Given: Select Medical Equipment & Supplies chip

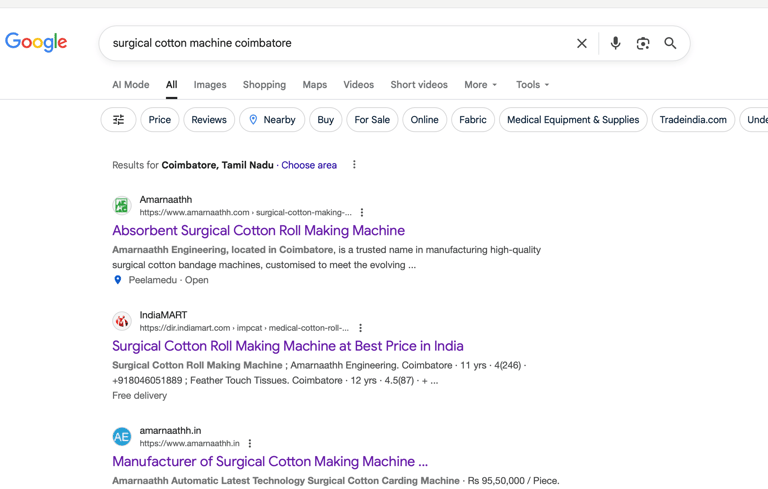Looking at the screenshot, I should pos(573,120).
